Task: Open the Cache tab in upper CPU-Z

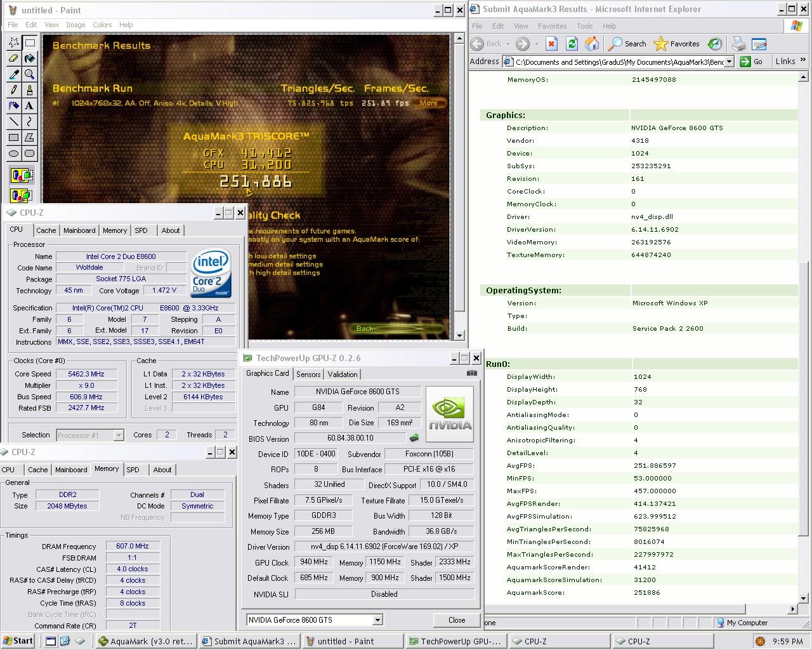Action: (x=46, y=230)
